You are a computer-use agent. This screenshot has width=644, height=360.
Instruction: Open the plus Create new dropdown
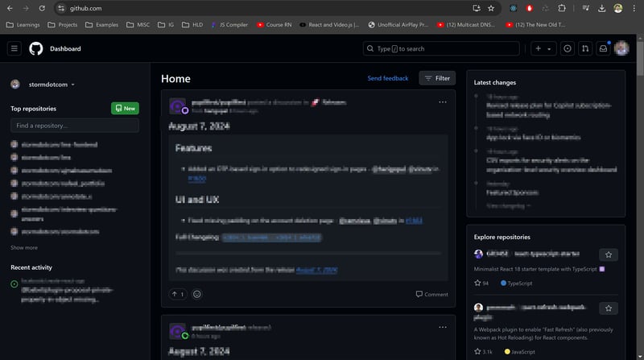click(543, 48)
